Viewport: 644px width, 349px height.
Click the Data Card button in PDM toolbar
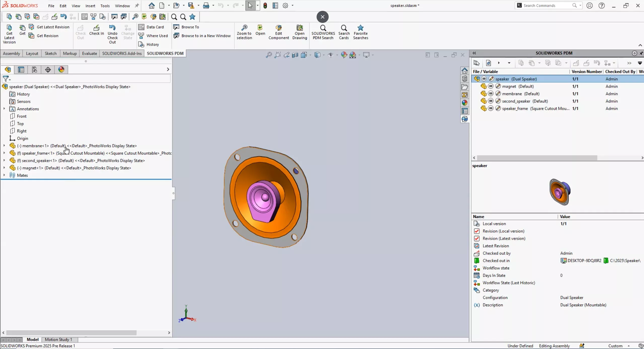pos(155,27)
